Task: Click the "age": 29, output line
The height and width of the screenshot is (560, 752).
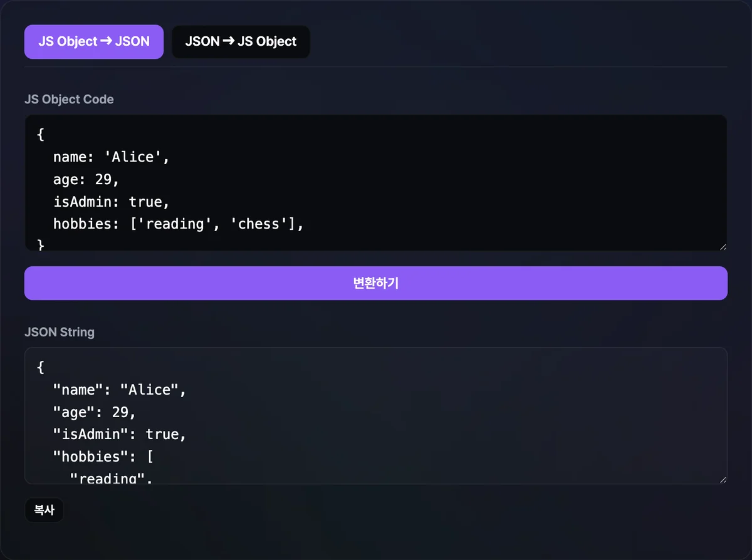Action: tap(95, 412)
